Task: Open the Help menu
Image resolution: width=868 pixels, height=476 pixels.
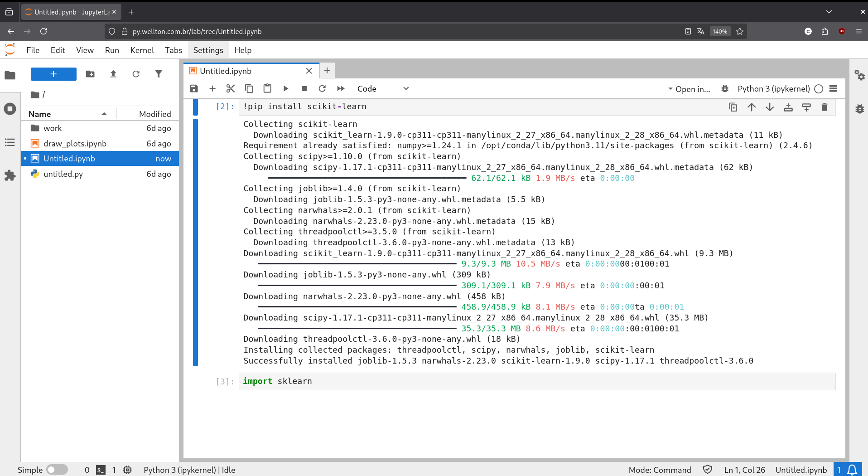Action: coord(243,50)
